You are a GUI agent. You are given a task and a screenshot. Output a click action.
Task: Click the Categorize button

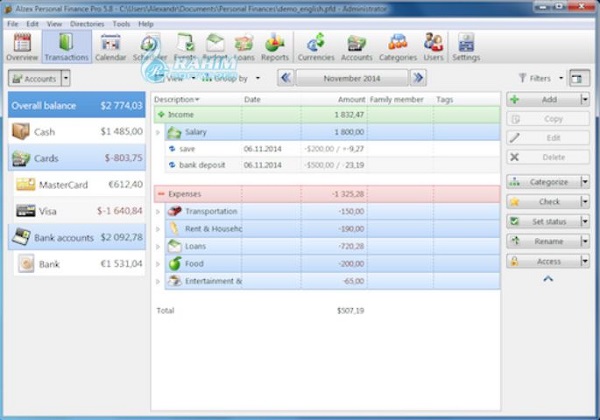pyautogui.click(x=544, y=182)
